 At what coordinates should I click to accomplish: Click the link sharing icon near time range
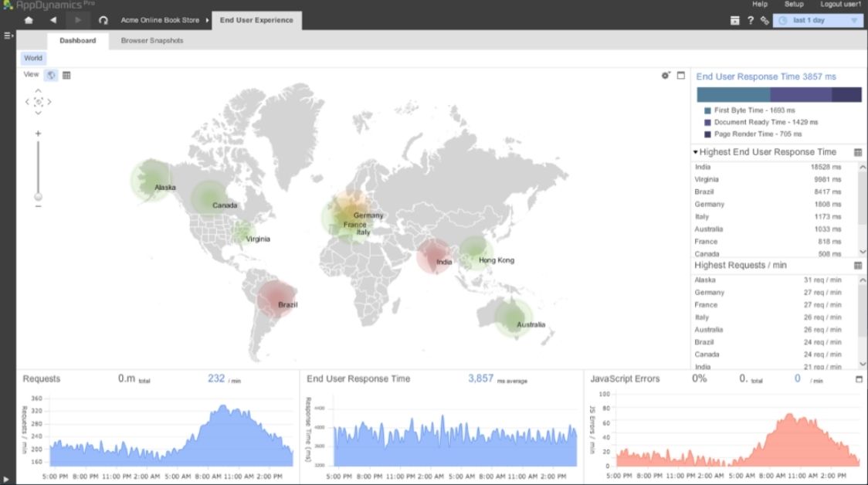point(765,20)
